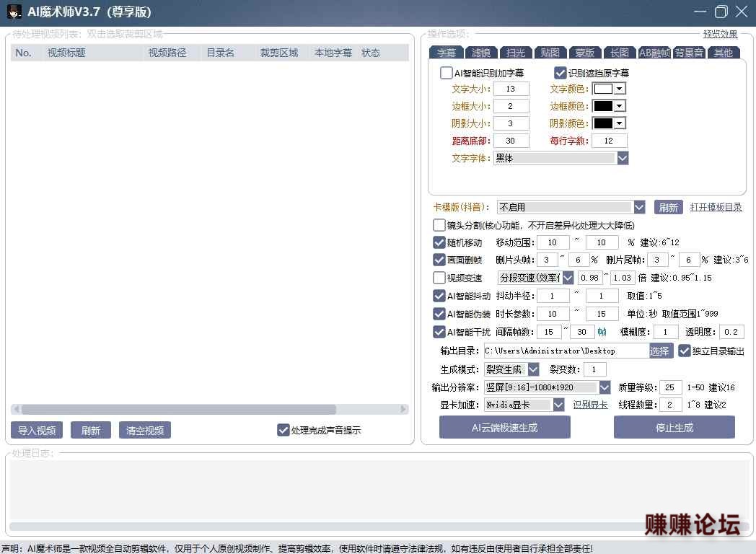Uncheck 识别遮挡原字幕 option
Screen dimensions: 756x554
coord(560,73)
